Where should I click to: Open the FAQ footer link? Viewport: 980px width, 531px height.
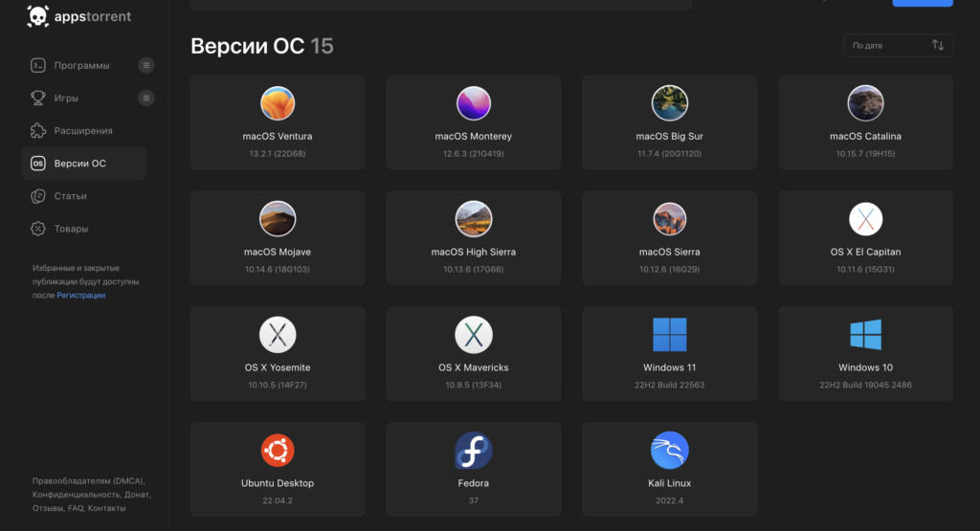tap(76, 508)
